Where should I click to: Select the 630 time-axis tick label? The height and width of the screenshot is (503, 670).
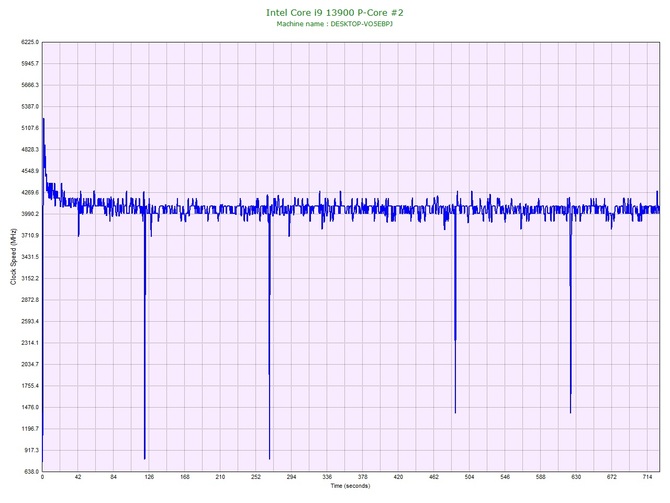point(576,477)
